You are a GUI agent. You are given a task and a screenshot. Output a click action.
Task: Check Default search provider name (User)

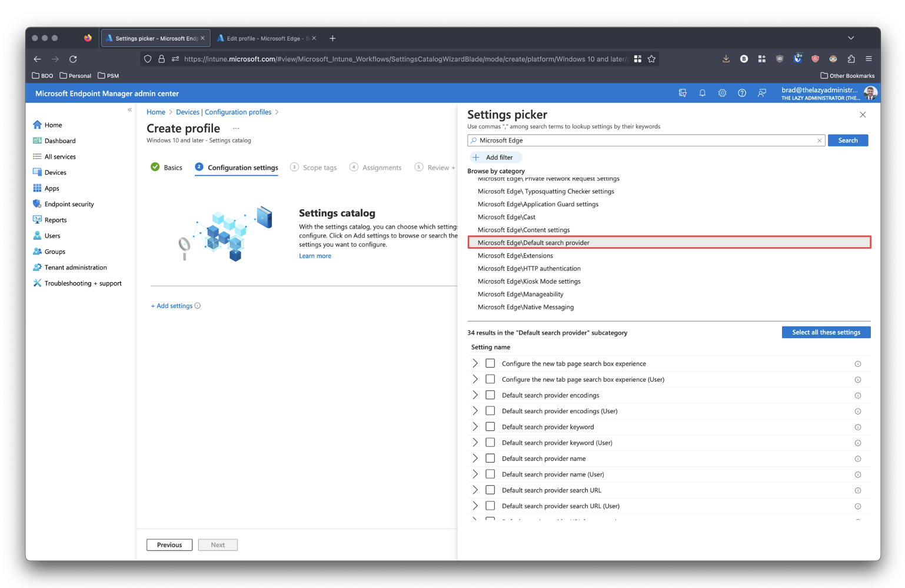(490, 474)
